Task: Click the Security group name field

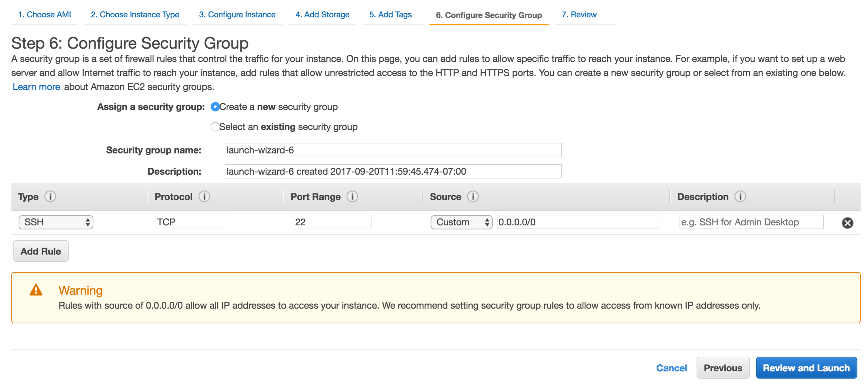Action: [393, 150]
